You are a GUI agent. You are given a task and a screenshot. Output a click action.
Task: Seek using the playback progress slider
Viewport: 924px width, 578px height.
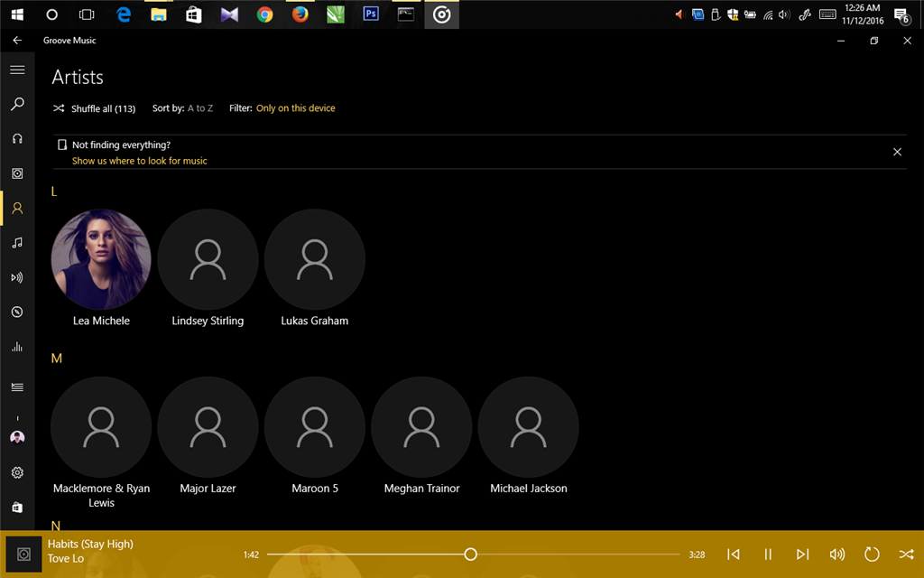point(473,555)
